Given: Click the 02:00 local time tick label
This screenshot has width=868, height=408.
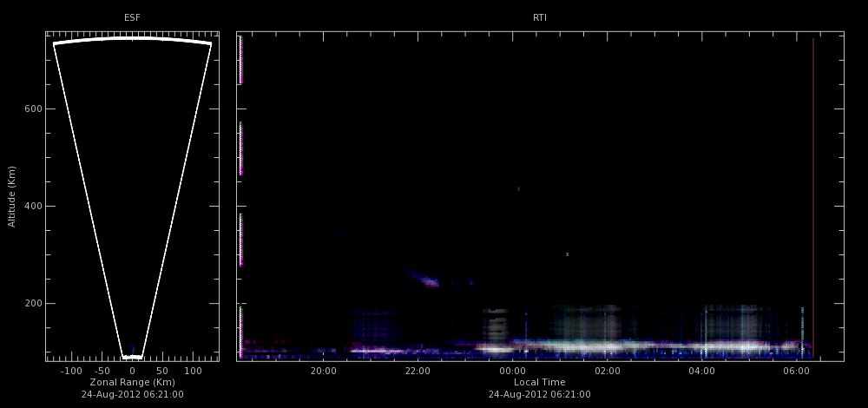Looking at the screenshot, I should pyautogui.click(x=608, y=371).
